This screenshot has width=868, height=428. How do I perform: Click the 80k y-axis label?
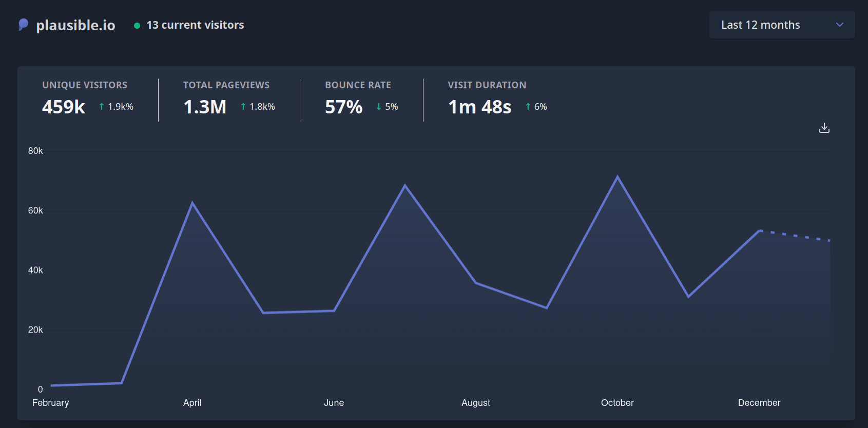[x=35, y=151]
